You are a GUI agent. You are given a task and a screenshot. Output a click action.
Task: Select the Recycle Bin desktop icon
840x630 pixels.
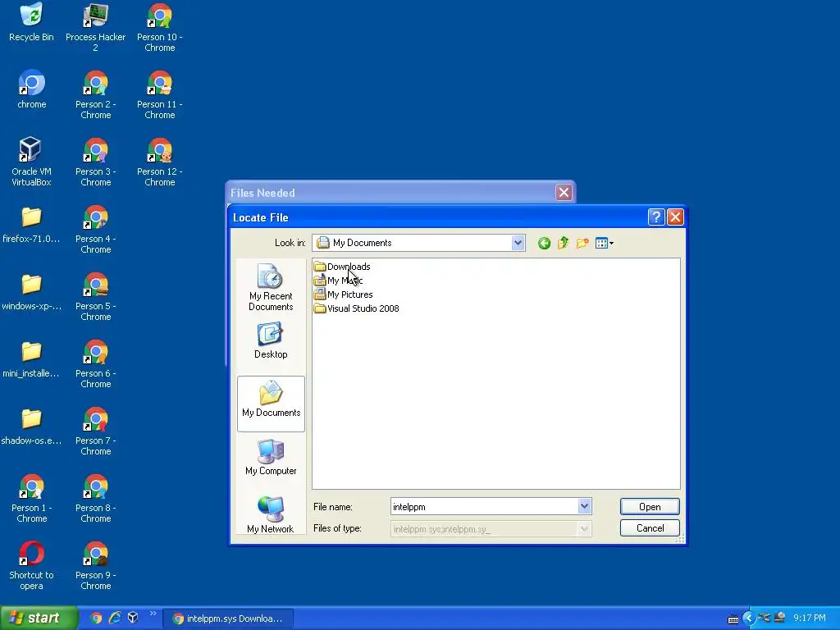pos(31,22)
